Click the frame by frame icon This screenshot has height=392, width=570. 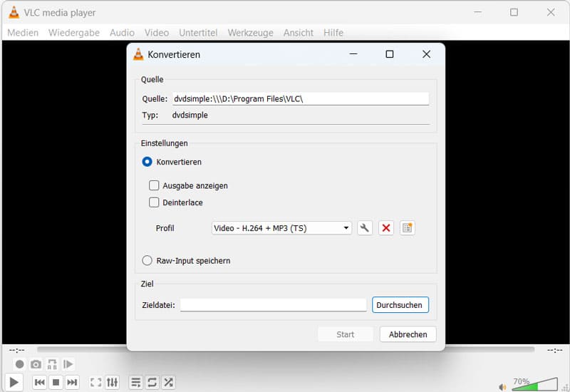click(x=68, y=364)
